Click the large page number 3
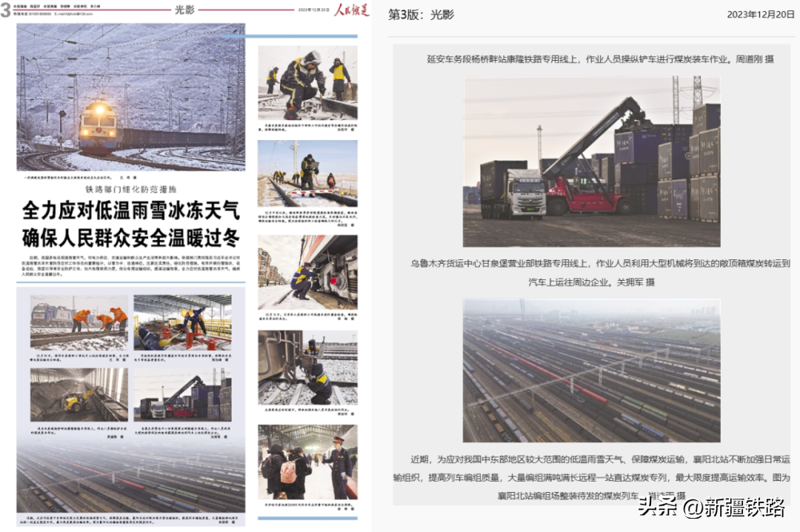Image resolution: width=800 pixels, height=532 pixels. coord(6,10)
